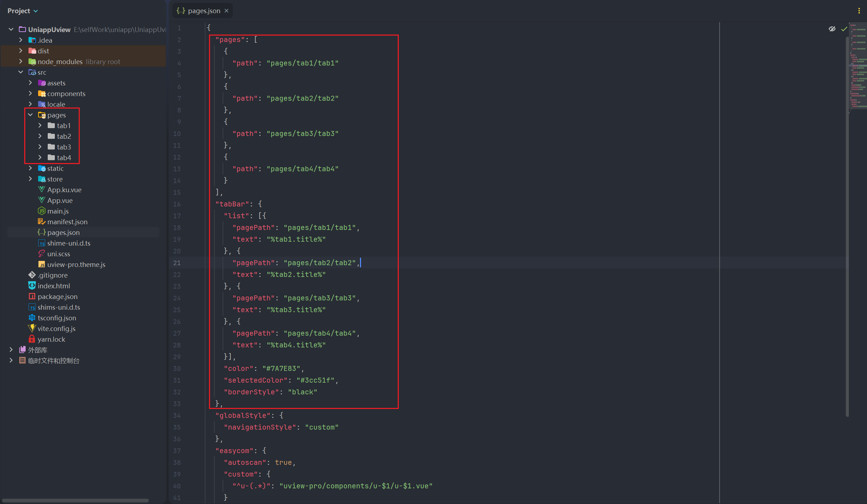Click the uni.scss sass icon
867x504 pixels.
click(x=41, y=253)
